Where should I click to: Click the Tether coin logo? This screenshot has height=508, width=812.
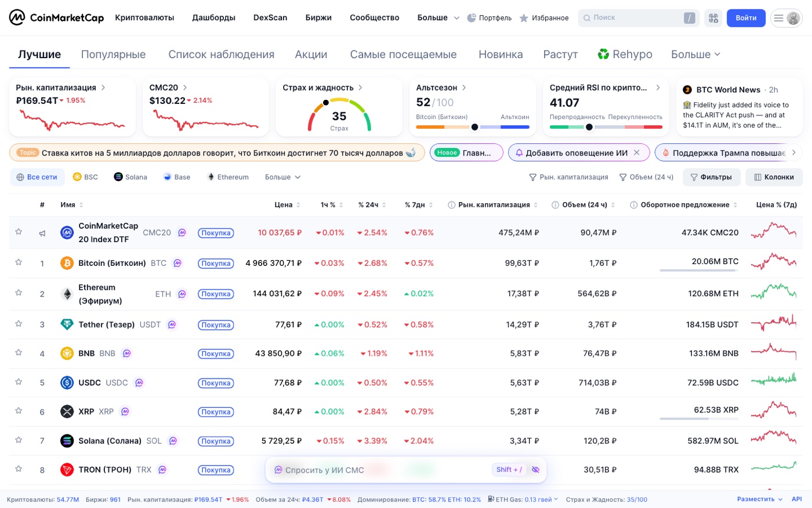pos(67,325)
